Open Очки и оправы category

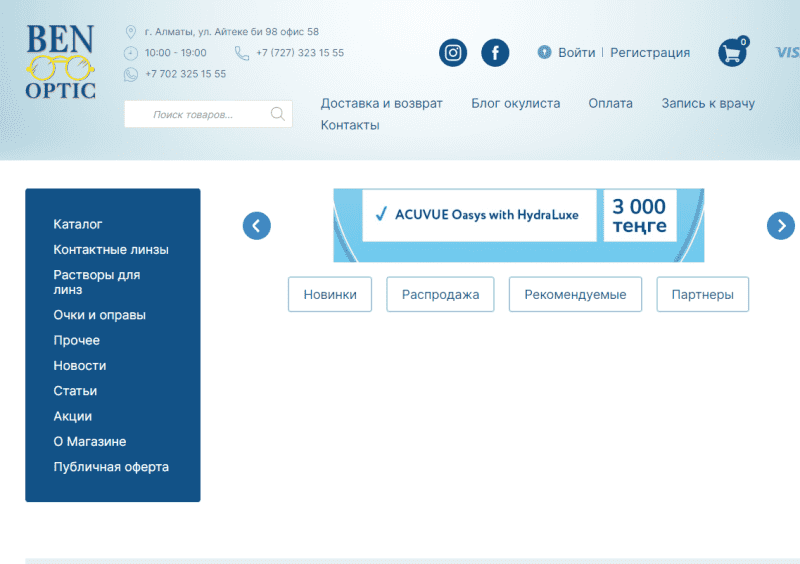tap(99, 315)
